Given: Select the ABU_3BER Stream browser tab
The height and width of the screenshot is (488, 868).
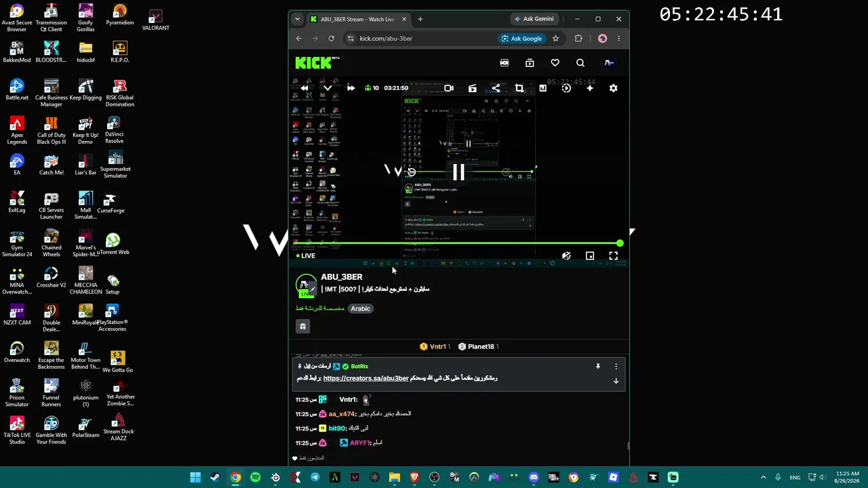Looking at the screenshot, I should pos(358,19).
